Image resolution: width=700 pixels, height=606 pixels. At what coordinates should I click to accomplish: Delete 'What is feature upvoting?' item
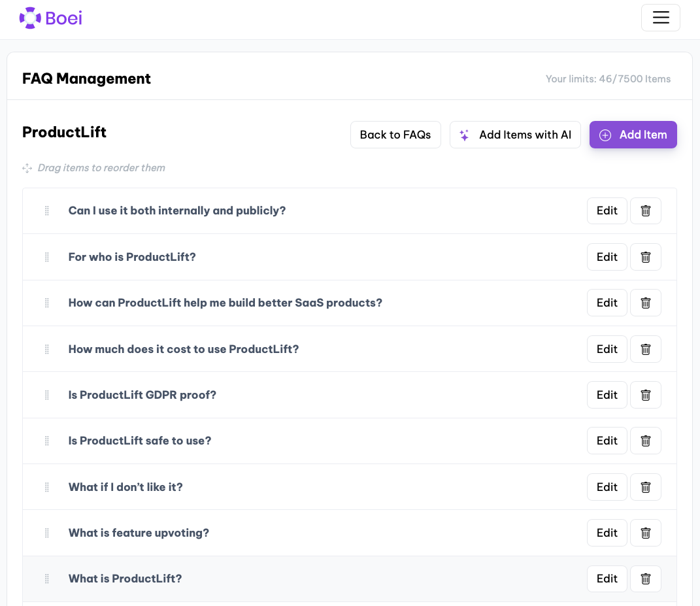[646, 533]
